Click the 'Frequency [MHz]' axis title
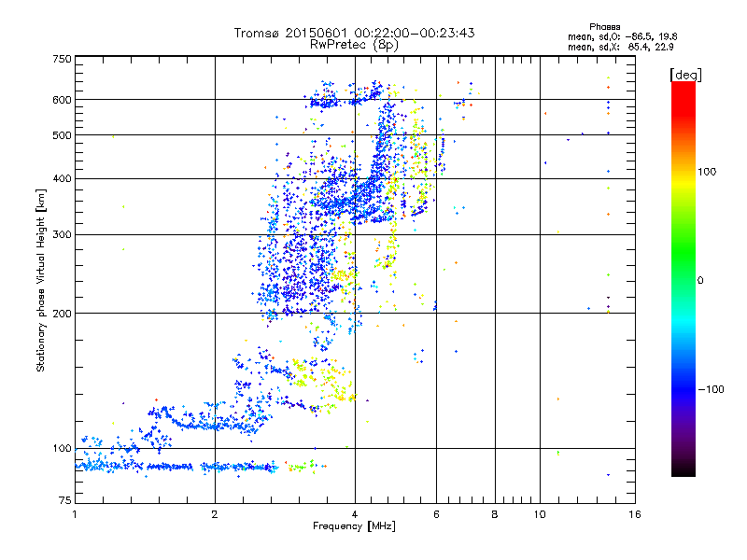The width and height of the screenshot is (747, 560). click(x=354, y=526)
